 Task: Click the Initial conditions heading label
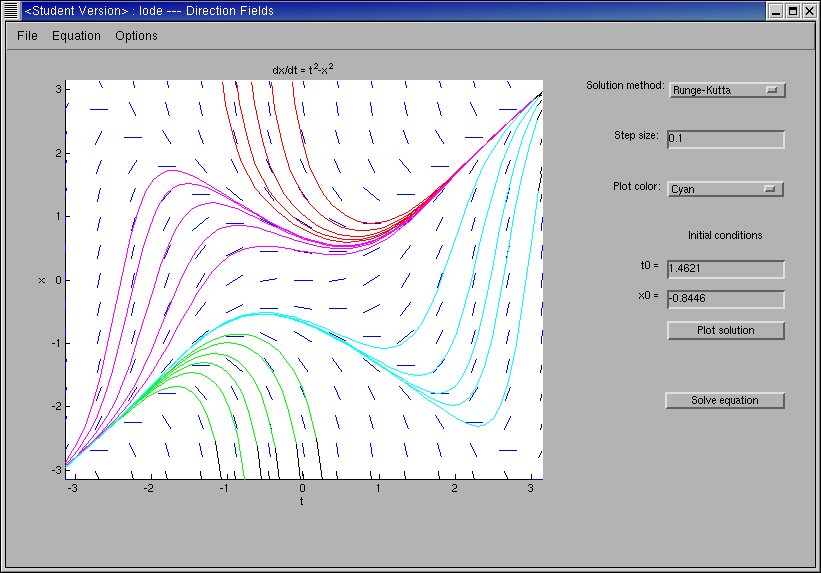click(725, 236)
